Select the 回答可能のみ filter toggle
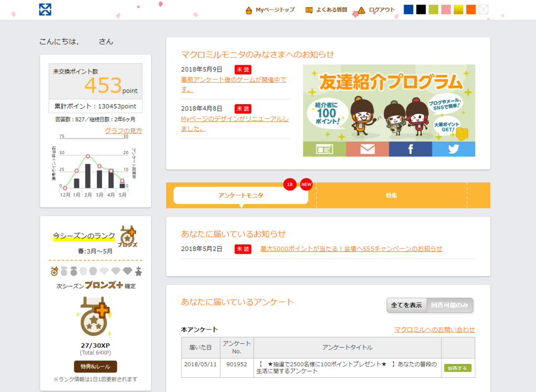The width and height of the screenshot is (536, 392). point(450,305)
